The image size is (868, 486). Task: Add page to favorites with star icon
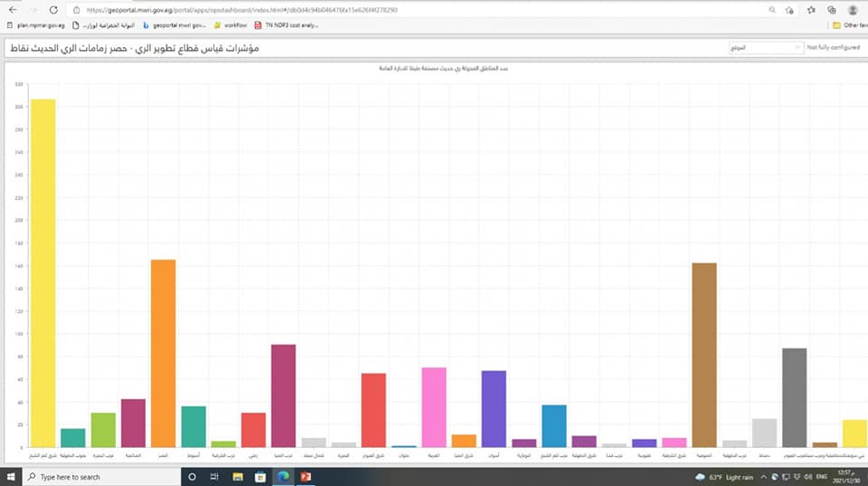coord(790,10)
